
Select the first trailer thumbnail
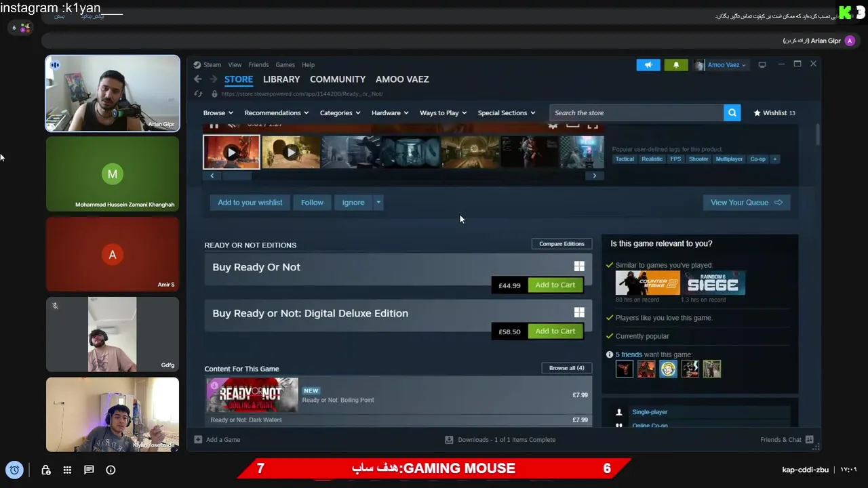tap(231, 152)
